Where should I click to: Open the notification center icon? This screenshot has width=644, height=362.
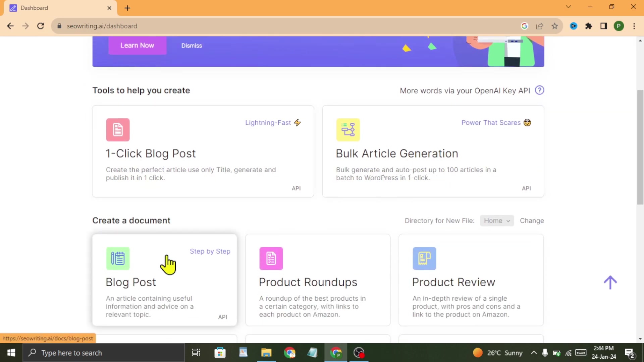[x=630, y=353]
